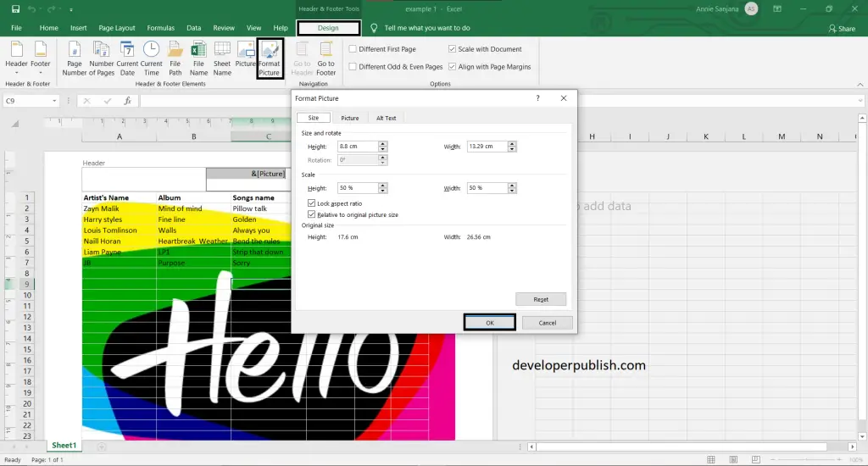
Task: Toggle Relative to original picture size
Action: point(312,214)
